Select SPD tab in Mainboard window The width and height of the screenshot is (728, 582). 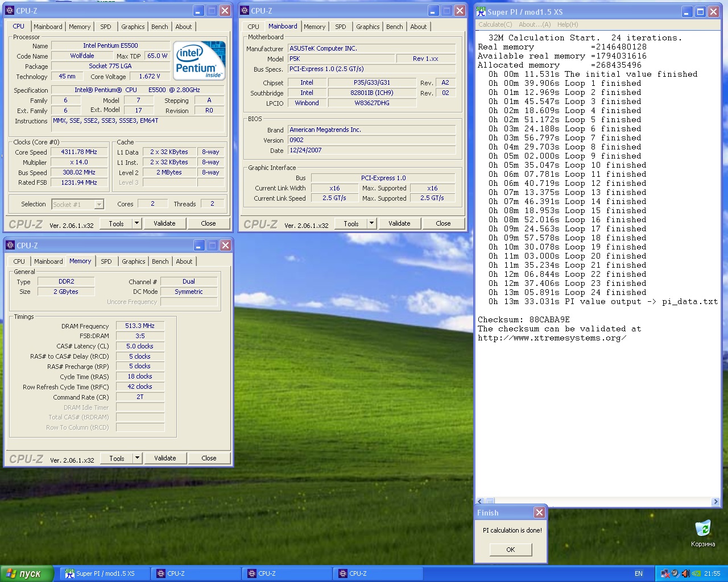(341, 27)
